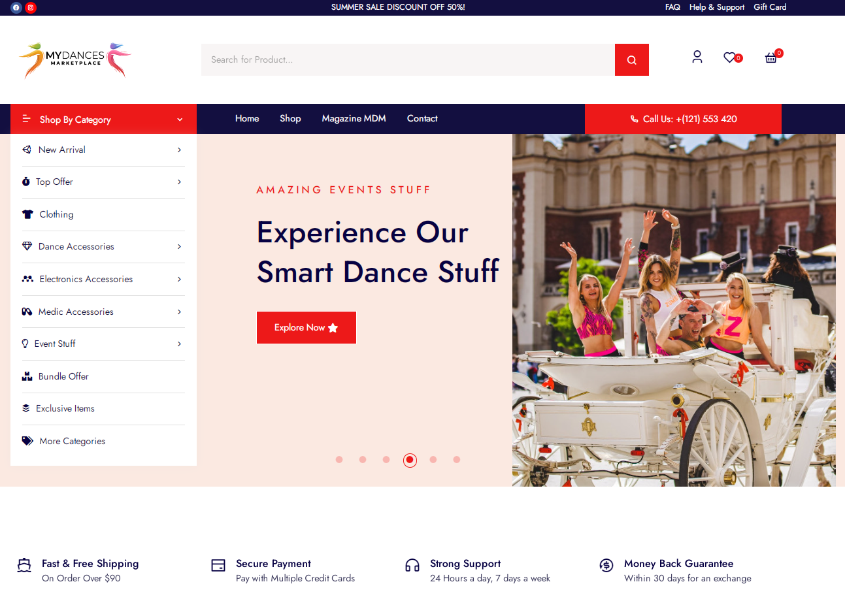Click the Electronics Accessories people icon

click(x=27, y=279)
